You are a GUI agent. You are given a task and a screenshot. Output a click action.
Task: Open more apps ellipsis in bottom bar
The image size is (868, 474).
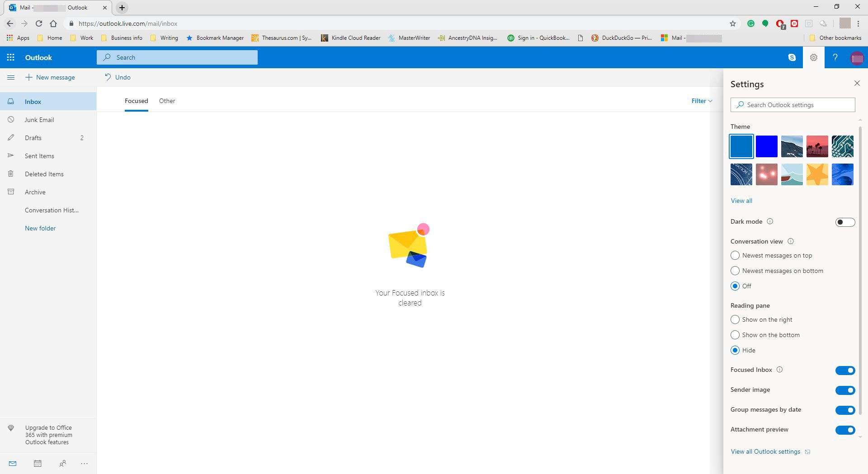84,463
